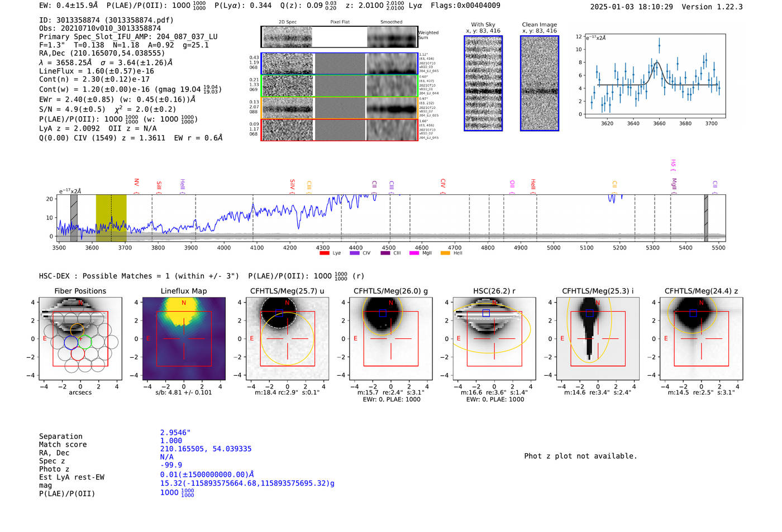Select the red-bordered 2D spectrum fiber row
Image resolution: width=782 pixels, height=532 pixels.
point(340,130)
